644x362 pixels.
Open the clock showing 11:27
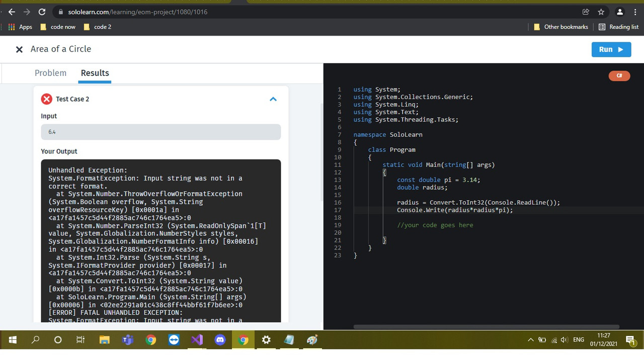[603, 340]
